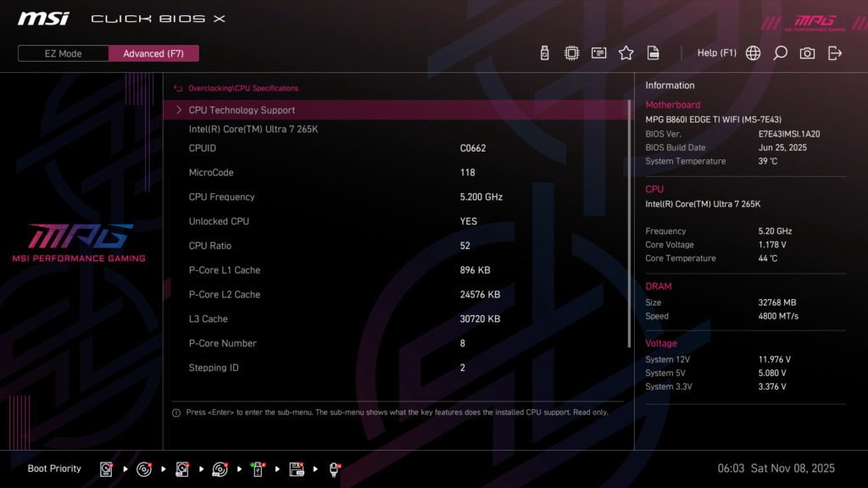Viewport: 868px width, 488px height.
Task: Open Favorites using the star icon
Action: (x=626, y=53)
